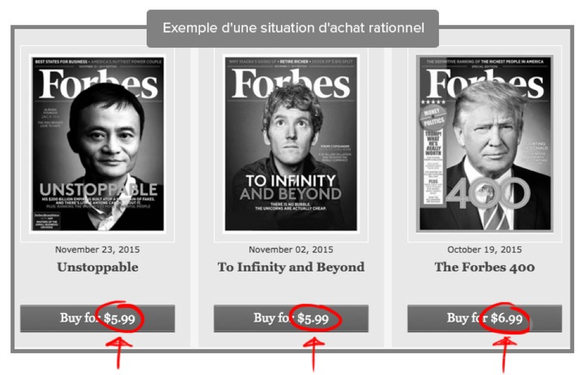Image resolution: width=588 pixels, height=375 pixels.
Task: Click the Forbes logo on the Unstoppable cover
Action: click(98, 84)
